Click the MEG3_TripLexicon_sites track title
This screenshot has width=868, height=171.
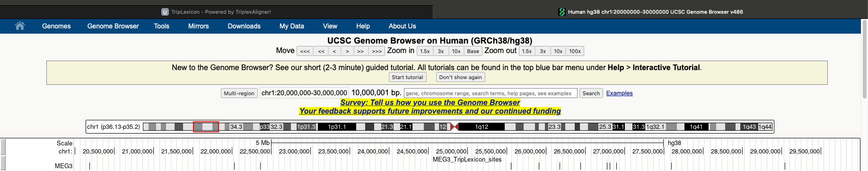[467, 159]
